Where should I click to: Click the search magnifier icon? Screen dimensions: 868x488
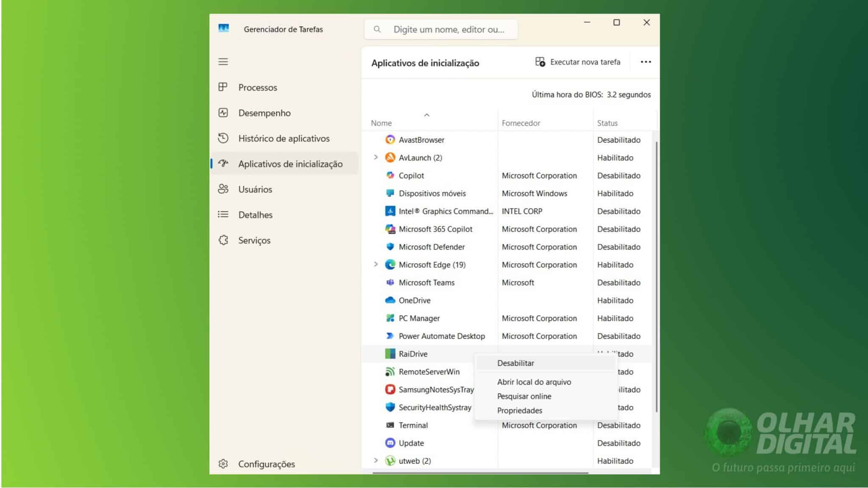377,29
